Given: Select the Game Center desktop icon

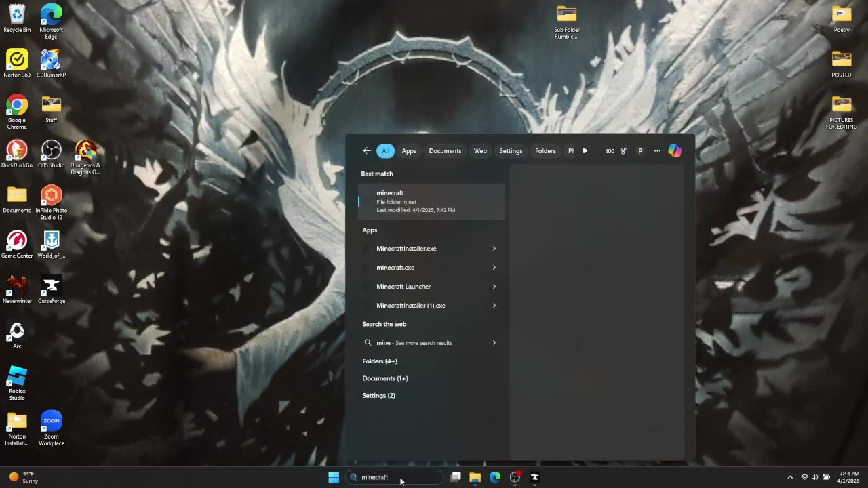Looking at the screenshot, I should [x=17, y=245].
